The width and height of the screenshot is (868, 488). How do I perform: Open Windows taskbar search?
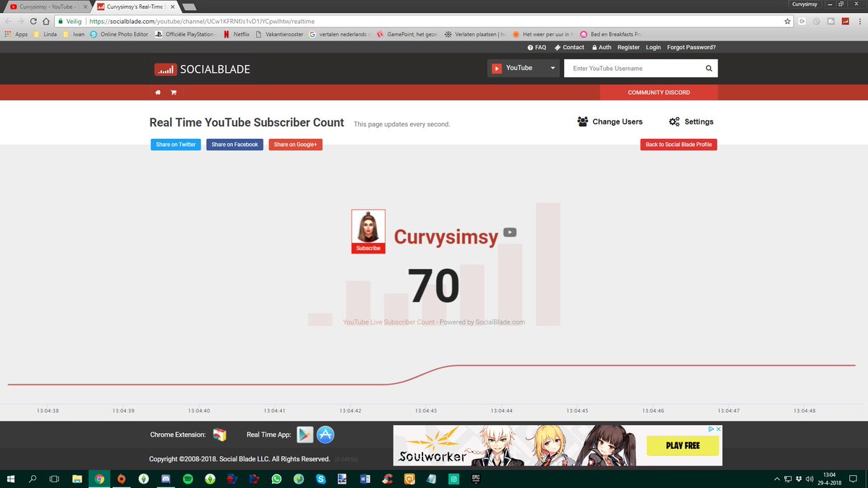coord(32,479)
